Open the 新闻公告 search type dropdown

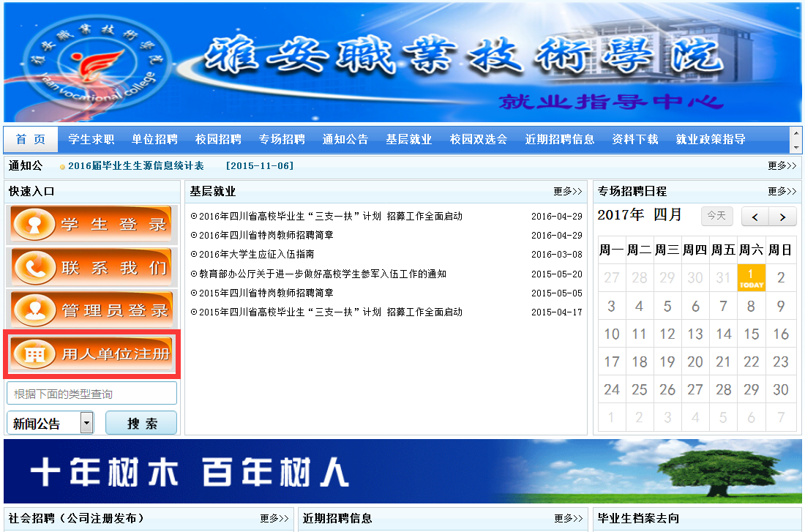coord(50,423)
